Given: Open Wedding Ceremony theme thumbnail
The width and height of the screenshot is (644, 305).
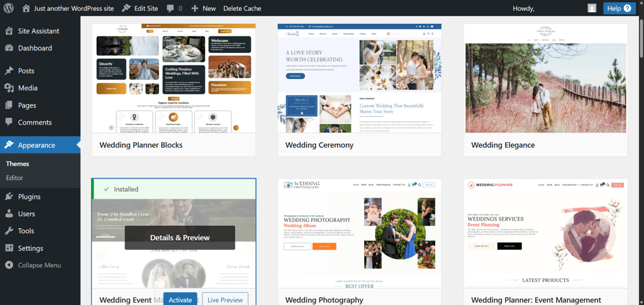Looking at the screenshot, I should [359, 78].
